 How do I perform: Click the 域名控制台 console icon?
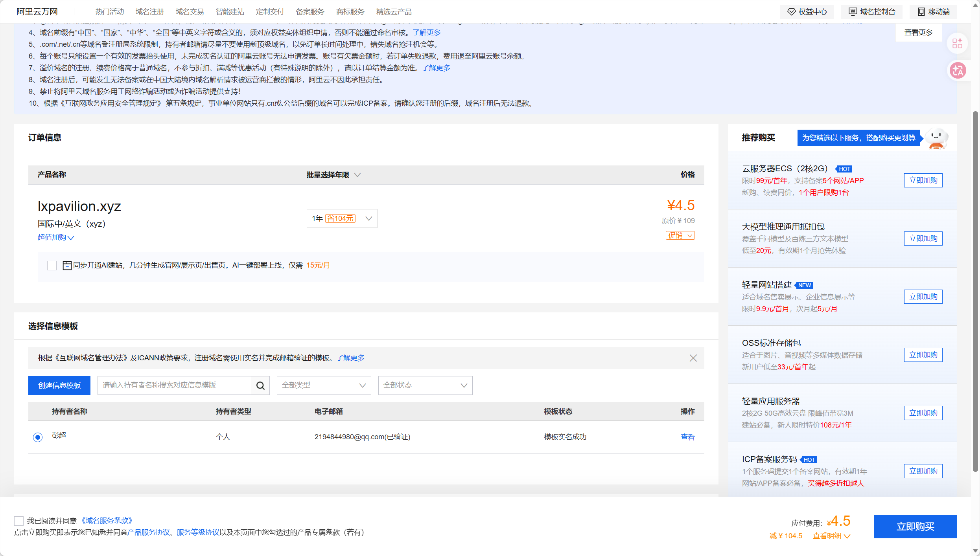coord(853,12)
